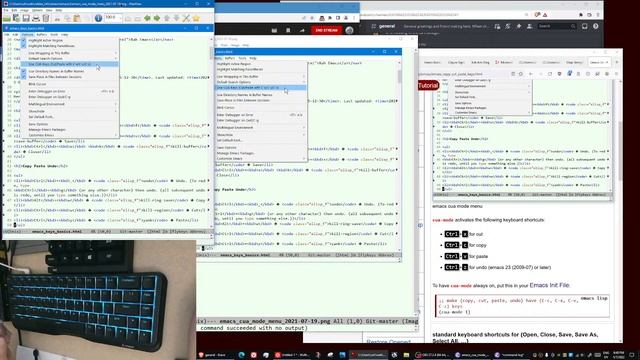Click the IrfanView delete trash can icon
The height and width of the screenshot is (360, 640).
pos(46,18)
